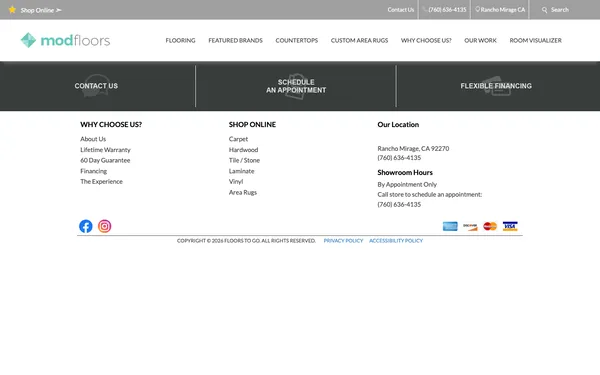This screenshot has height=375, width=600.
Task: Open the Instagram profile icon
Action: click(104, 226)
